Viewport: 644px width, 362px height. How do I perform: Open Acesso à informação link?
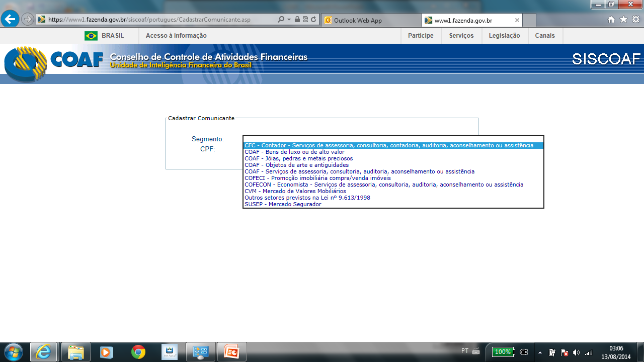coord(176,36)
